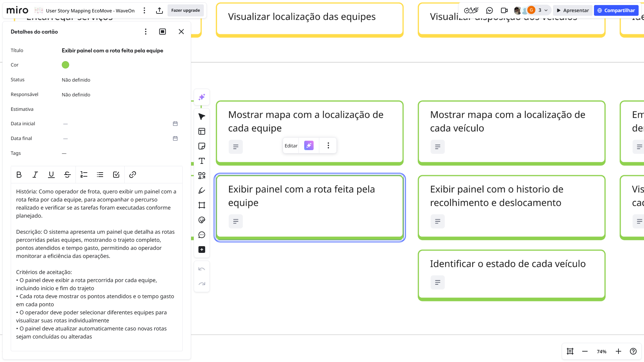The image size is (644, 362).
Task: Select the Text tool in toolbar
Action: pyautogui.click(x=202, y=161)
